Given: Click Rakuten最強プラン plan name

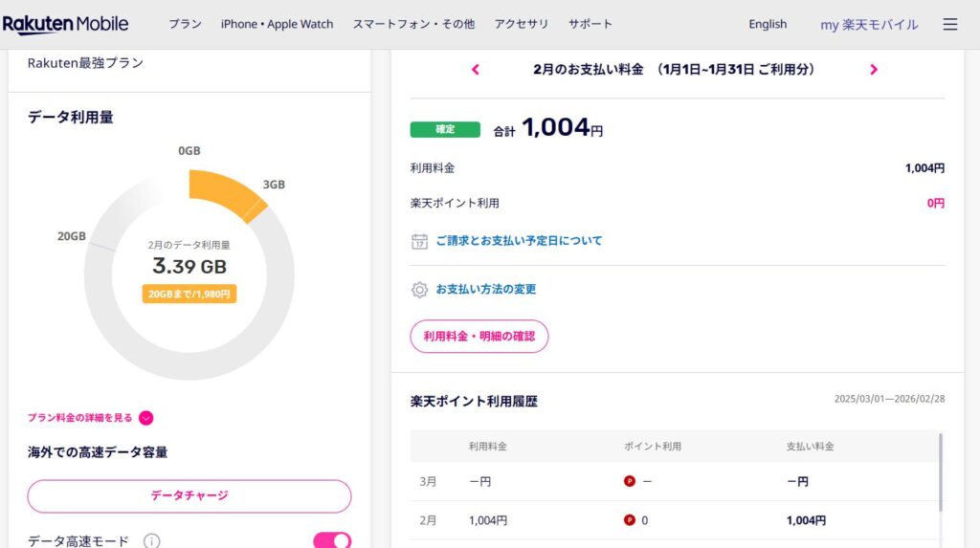Looking at the screenshot, I should coord(85,63).
